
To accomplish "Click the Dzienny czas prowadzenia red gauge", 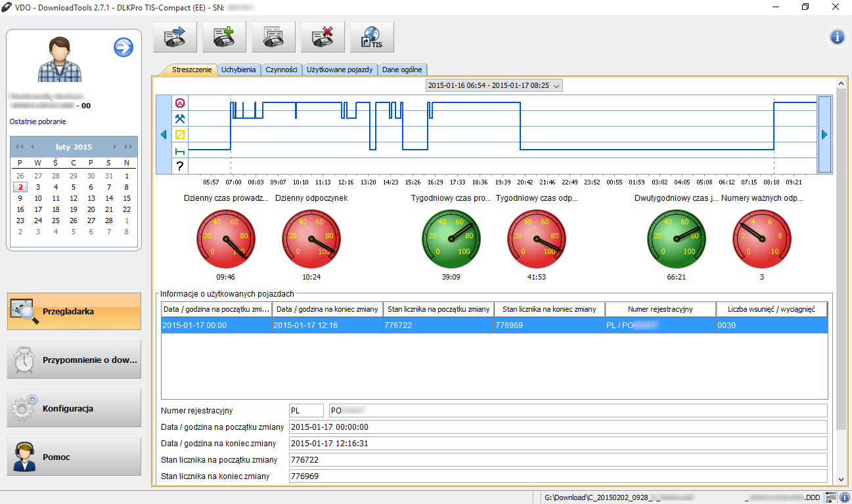I will [x=226, y=238].
